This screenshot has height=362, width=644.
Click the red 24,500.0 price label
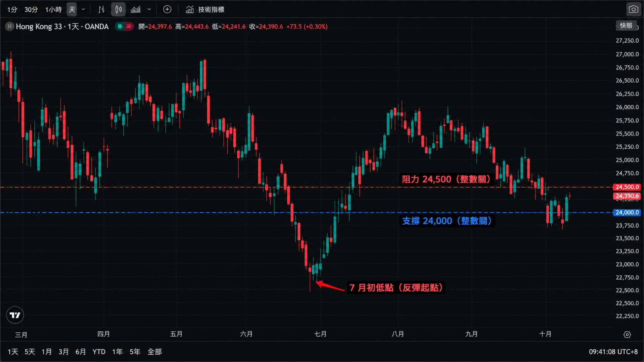click(627, 187)
